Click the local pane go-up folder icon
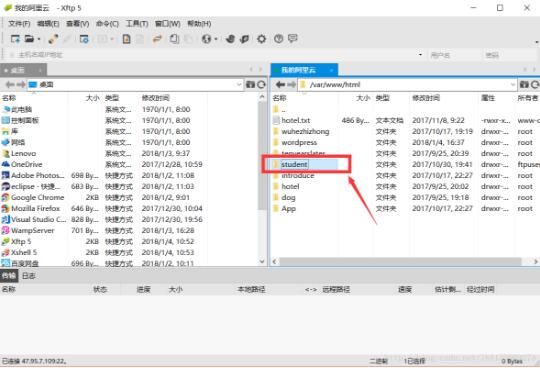 click(x=250, y=84)
